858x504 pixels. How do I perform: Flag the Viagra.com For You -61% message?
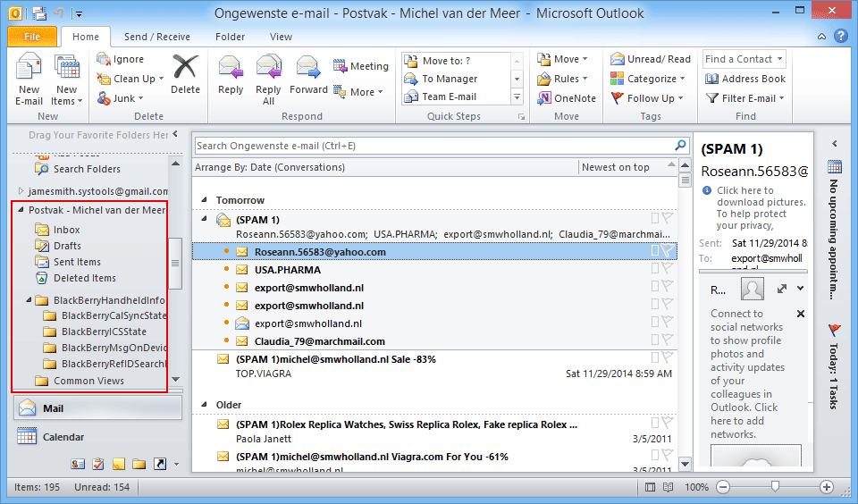[667, 455]
